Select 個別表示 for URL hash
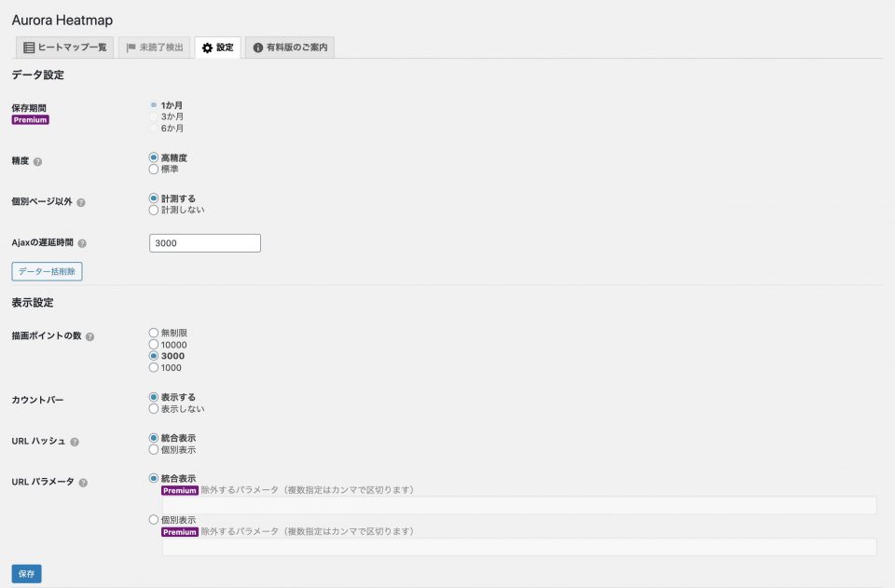Image resolution: width=895 pixels, height=588 pixels. [153, 450]
